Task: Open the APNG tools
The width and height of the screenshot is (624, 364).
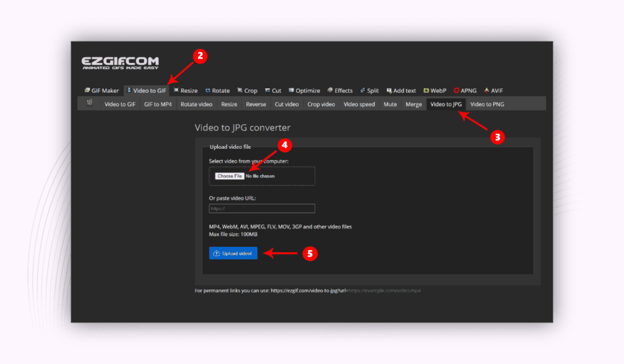Action: (465, 91)
